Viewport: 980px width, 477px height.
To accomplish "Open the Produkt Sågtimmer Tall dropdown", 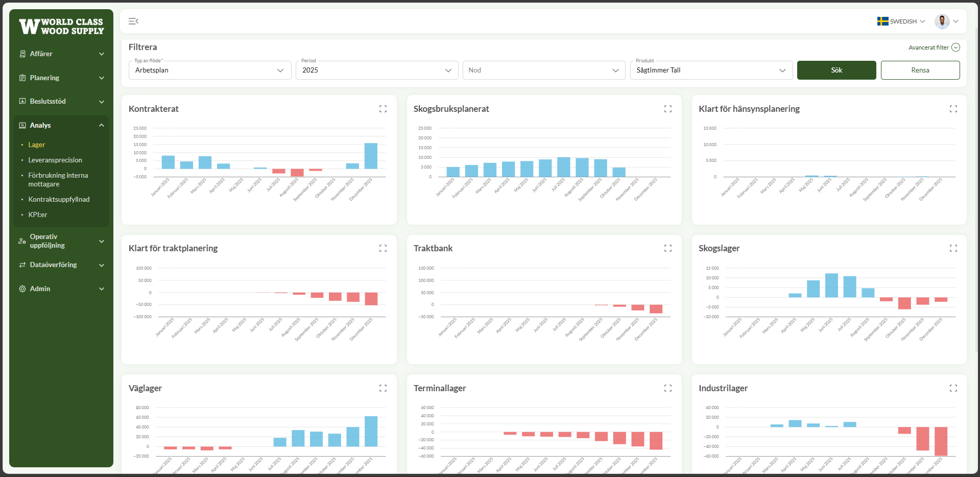I will [711, 70].
